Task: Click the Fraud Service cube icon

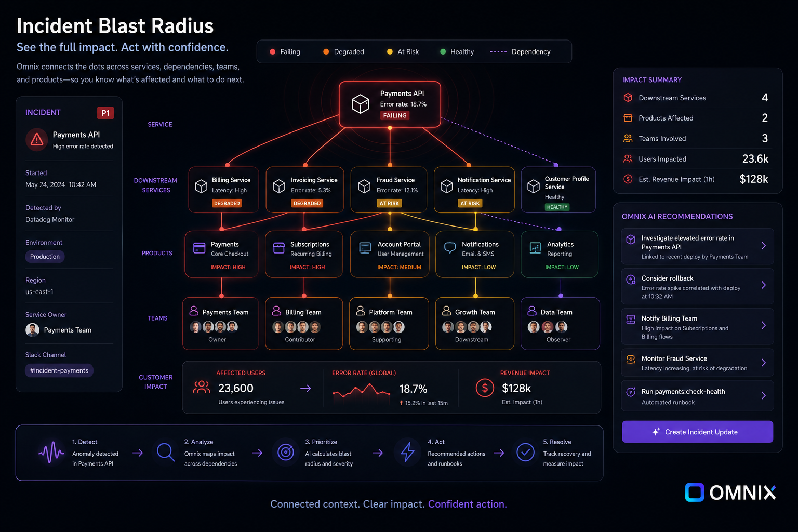Action: (364, 186)
